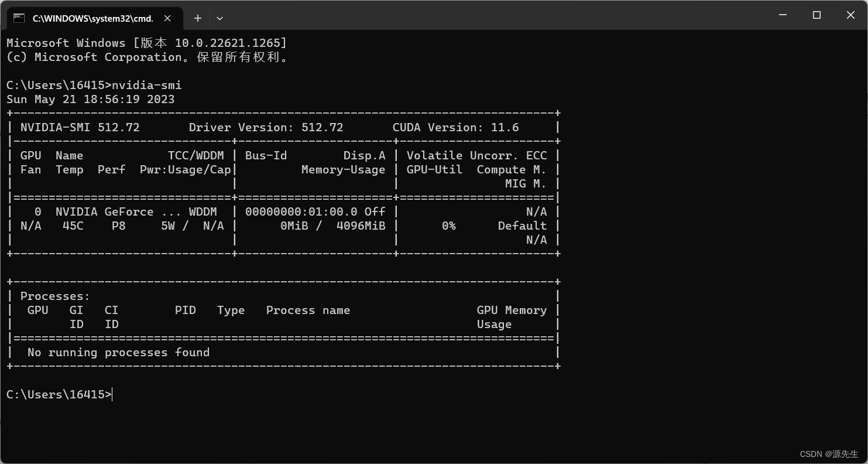The height and width of the screenshot is (464, 868).
Task: Click Microsoft Windows version 10.0.22621.1265 line
Action: coord(147,43)
